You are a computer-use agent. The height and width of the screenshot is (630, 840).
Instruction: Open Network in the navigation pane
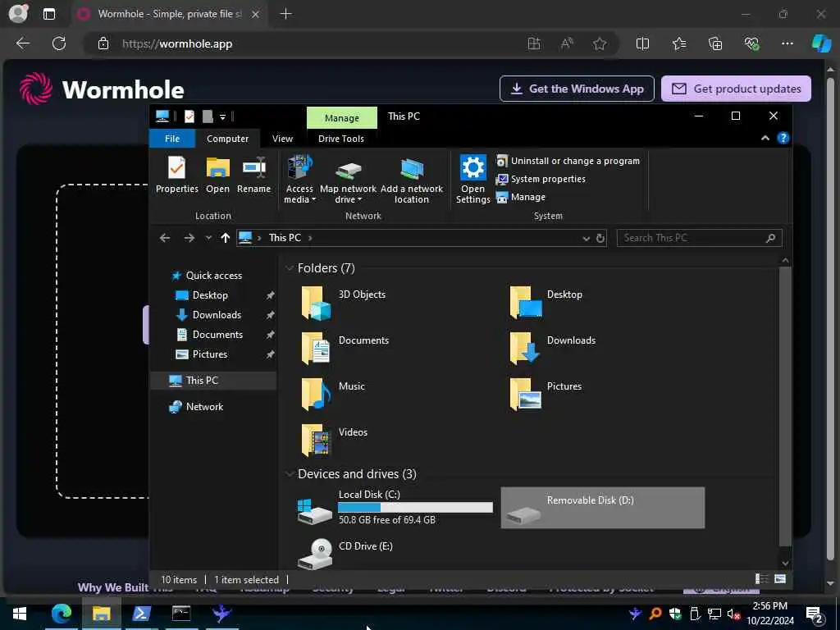point(204,407)
